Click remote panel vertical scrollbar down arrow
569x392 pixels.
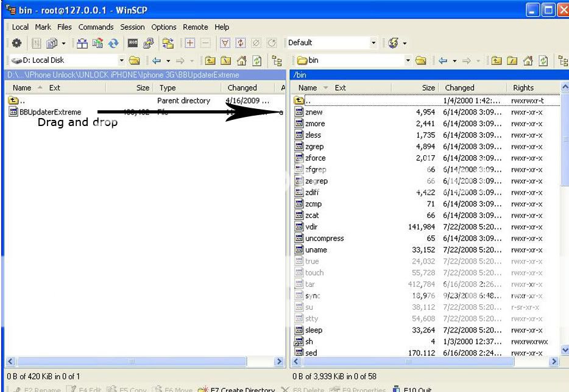[x=565, y=350]
